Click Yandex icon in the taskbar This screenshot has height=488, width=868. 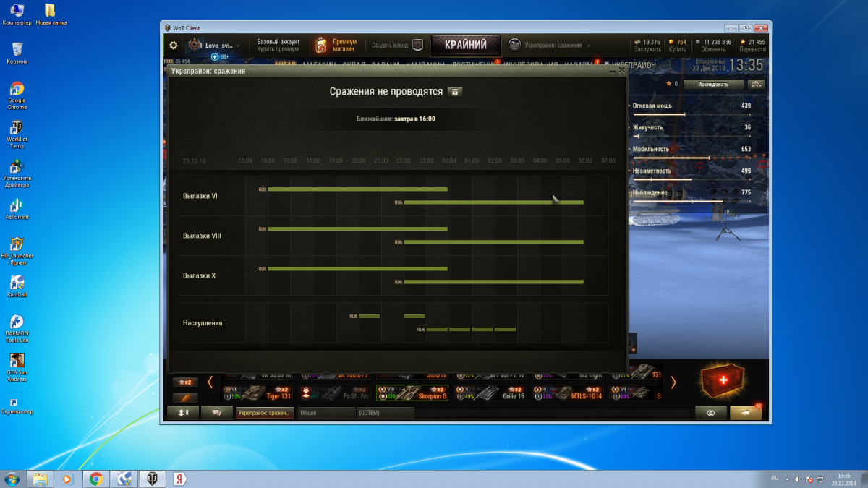click(179, 479)
